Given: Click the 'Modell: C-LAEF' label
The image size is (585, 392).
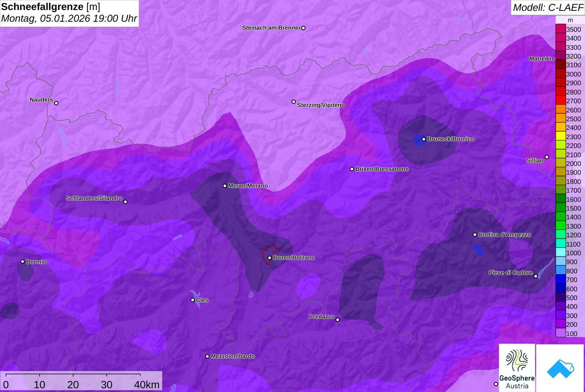Looking at the screenshot, I should [x=547, y=8].
